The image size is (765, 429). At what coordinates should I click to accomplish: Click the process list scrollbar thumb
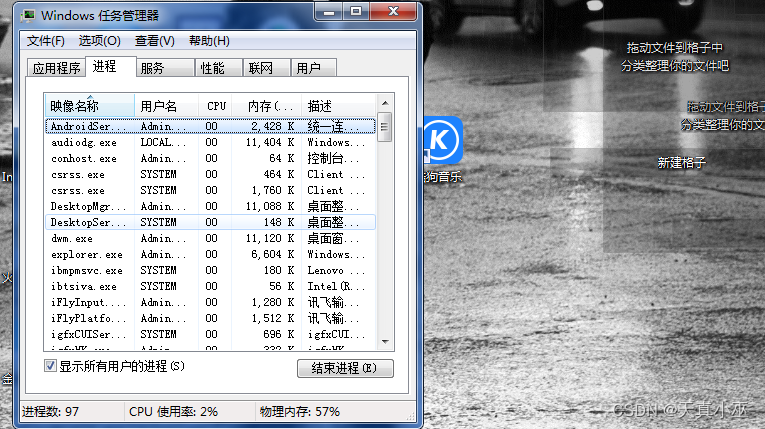coord(385,127)
